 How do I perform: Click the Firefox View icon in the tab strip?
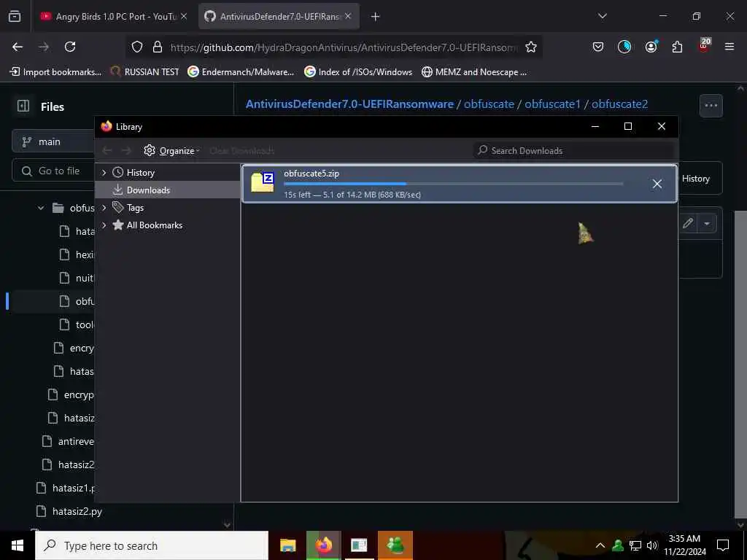tap(15, 17)
